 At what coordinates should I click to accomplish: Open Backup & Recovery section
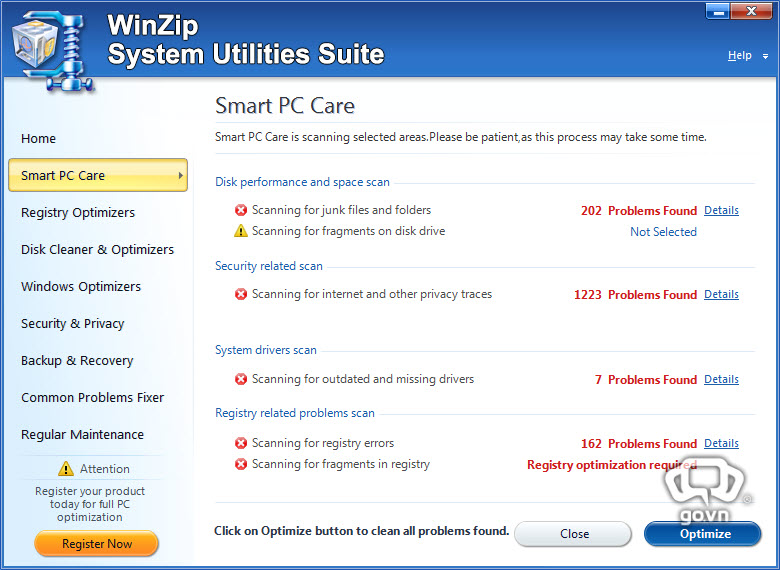pyautogui.click(x=77, y=361)
